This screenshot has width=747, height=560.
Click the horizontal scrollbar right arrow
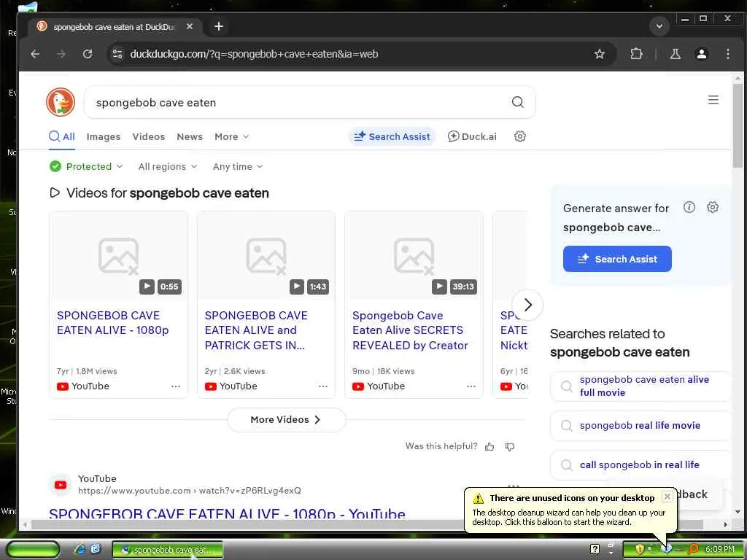(725, 524)
